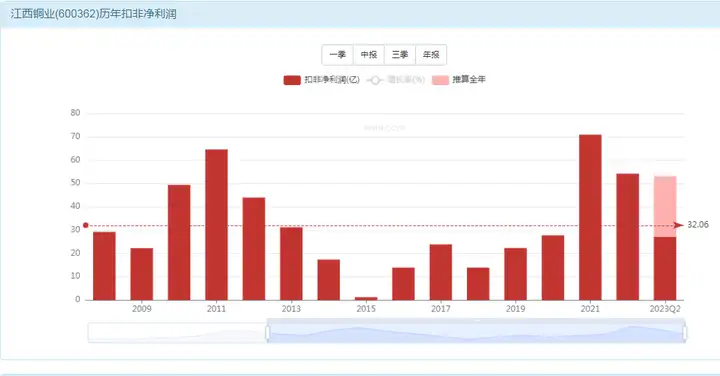The image size is (720, 376).
Task: Click the pink projected portion of 2023Q2 bar
Action: tap(665, 207)
